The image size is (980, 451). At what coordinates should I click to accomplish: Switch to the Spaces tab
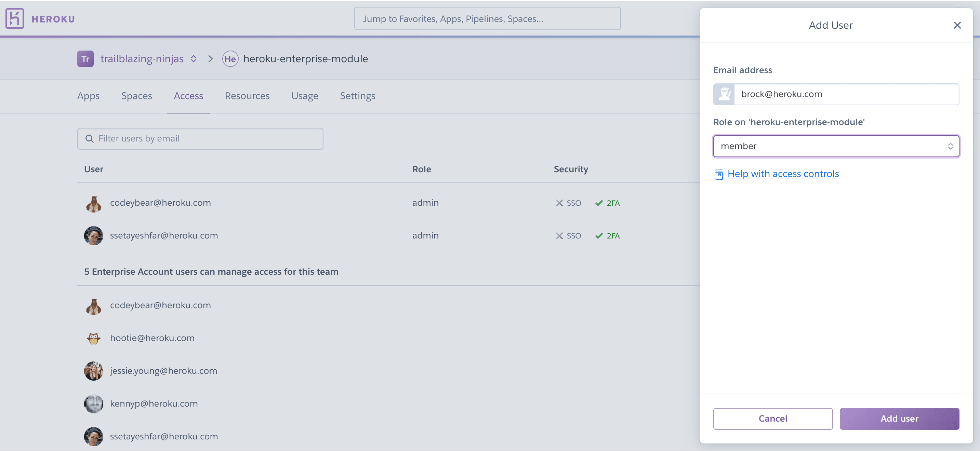(136, 96)
